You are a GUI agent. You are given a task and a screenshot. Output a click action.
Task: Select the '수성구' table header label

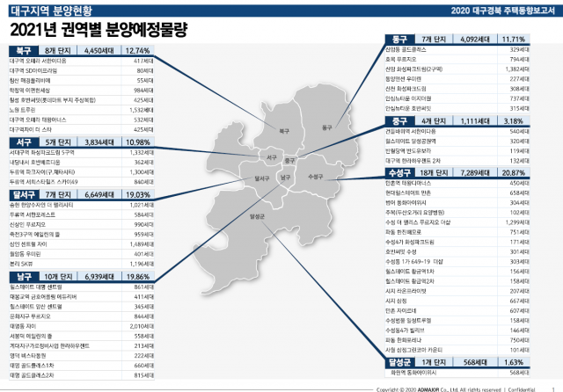tap(399, 173)
